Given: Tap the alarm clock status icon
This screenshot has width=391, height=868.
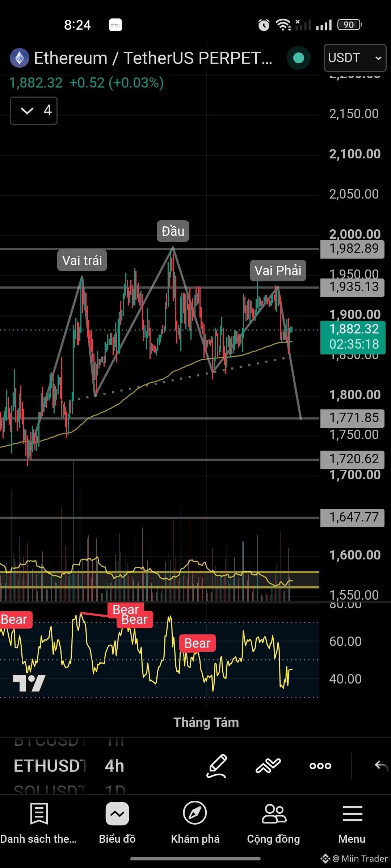Looking at the screenshot, I should point(264,25).
